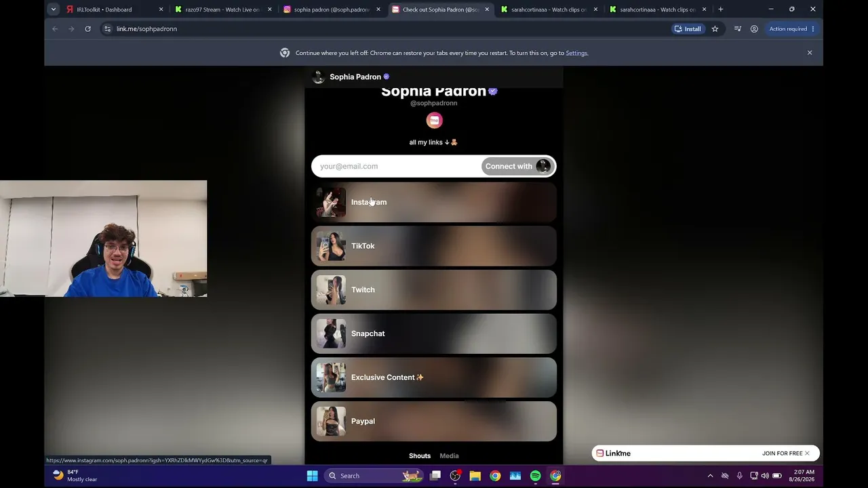Open the clock and date panel

802,476
